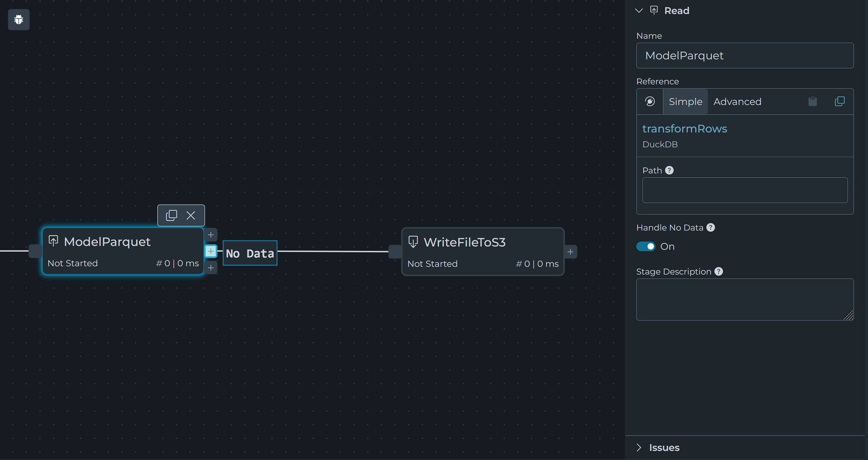Focus the Stage Description text area
868x460 pixels.
745,300
